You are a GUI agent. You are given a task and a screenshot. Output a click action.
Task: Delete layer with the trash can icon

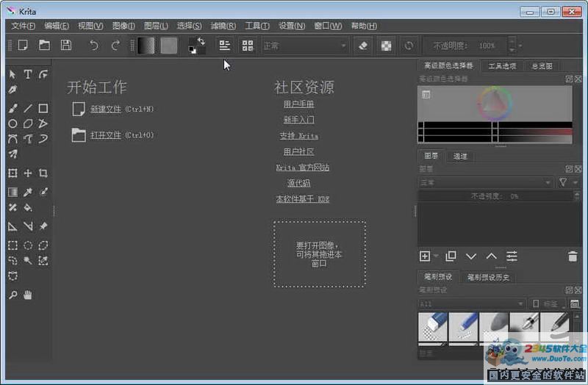573,256
